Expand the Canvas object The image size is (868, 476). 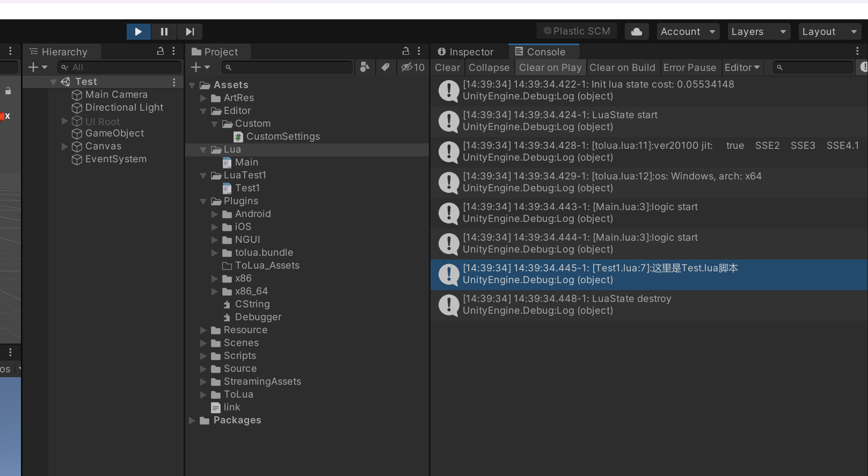(65, 146)
